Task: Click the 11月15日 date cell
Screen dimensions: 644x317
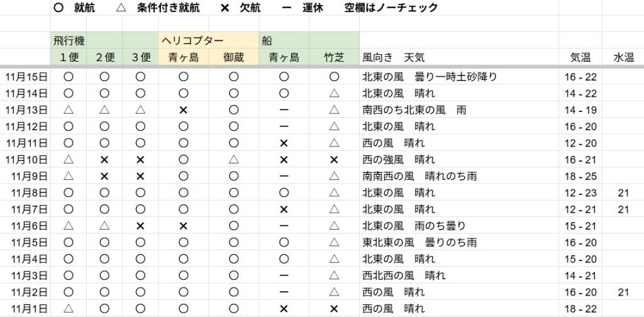Action: point(26,77)
